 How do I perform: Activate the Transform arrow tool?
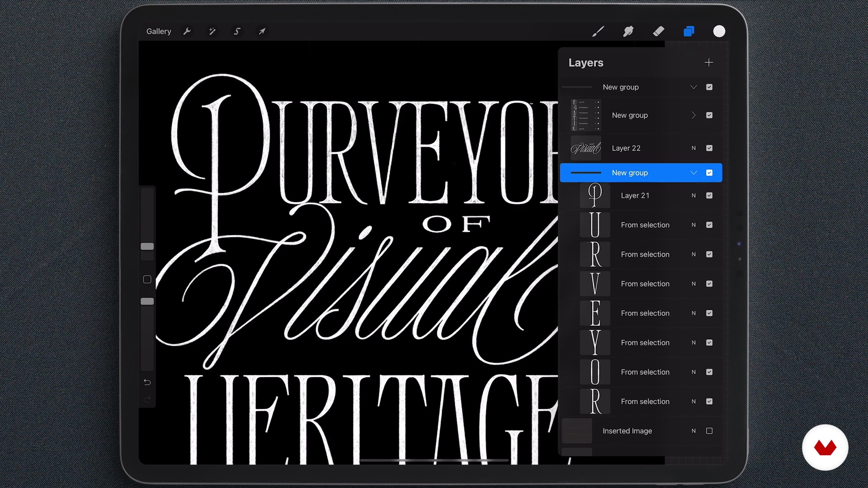(262, 31)
